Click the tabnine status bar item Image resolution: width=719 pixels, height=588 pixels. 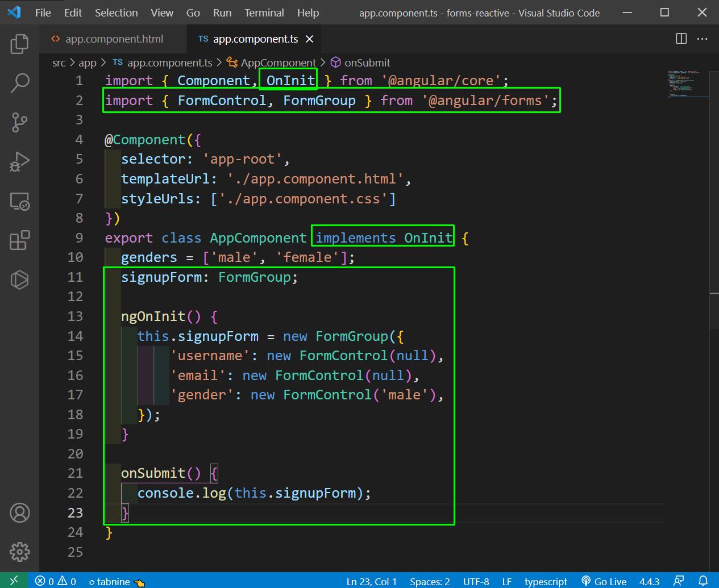(117, 581)
